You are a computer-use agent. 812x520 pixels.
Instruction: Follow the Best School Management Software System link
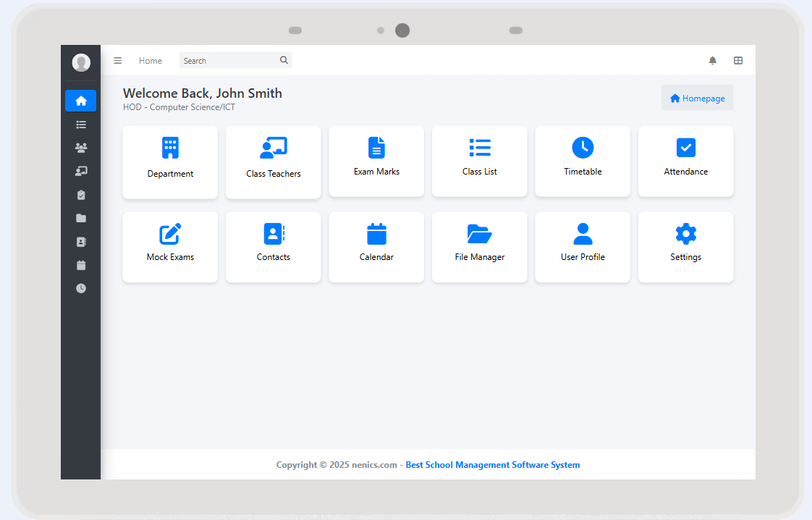click(492, 465)
